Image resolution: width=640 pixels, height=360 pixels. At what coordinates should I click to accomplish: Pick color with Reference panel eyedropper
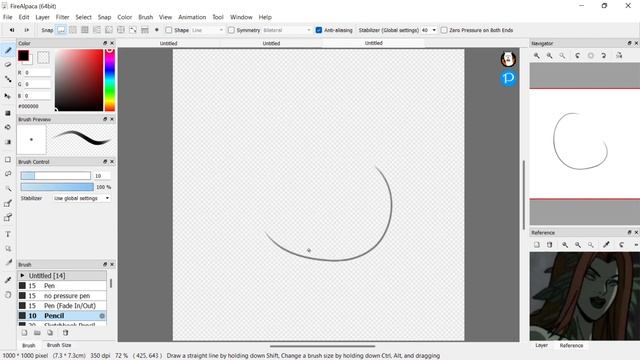pos(606,245)
